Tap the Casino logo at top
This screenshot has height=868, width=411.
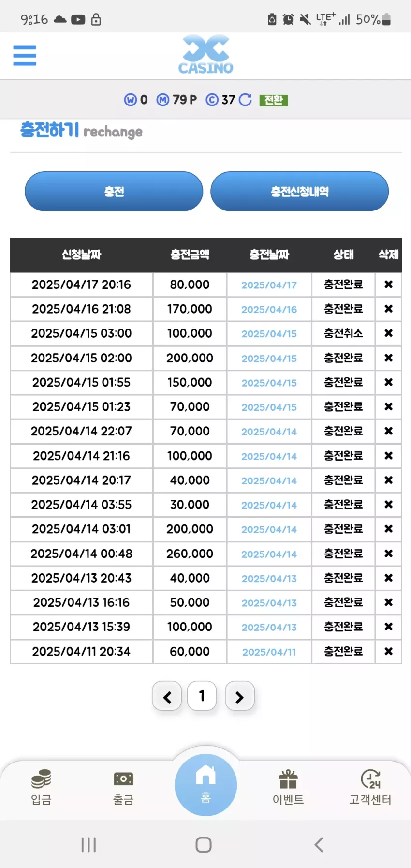(205, 54)
